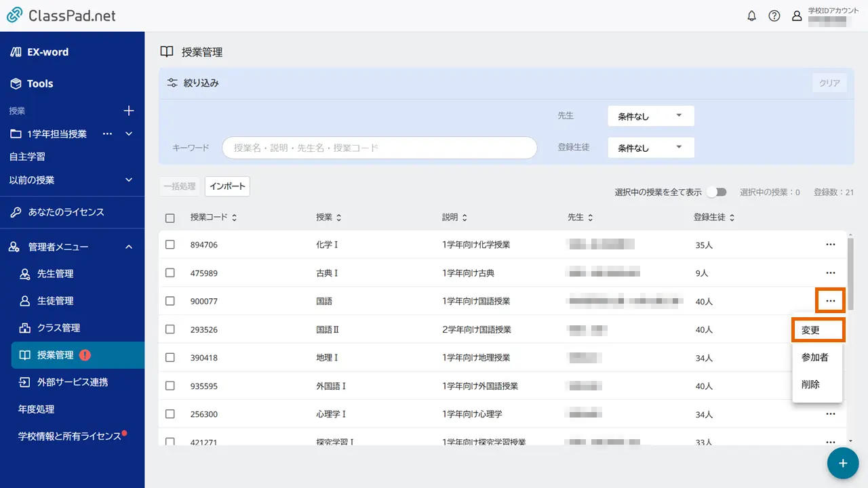The height and width of the screenshot is (488, 868).
Task: Check the checkbox for 授業コード 894706
Action: pos(170,244)
